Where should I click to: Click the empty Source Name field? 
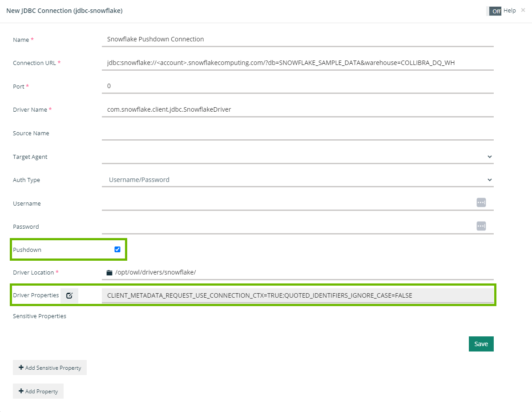298,133
